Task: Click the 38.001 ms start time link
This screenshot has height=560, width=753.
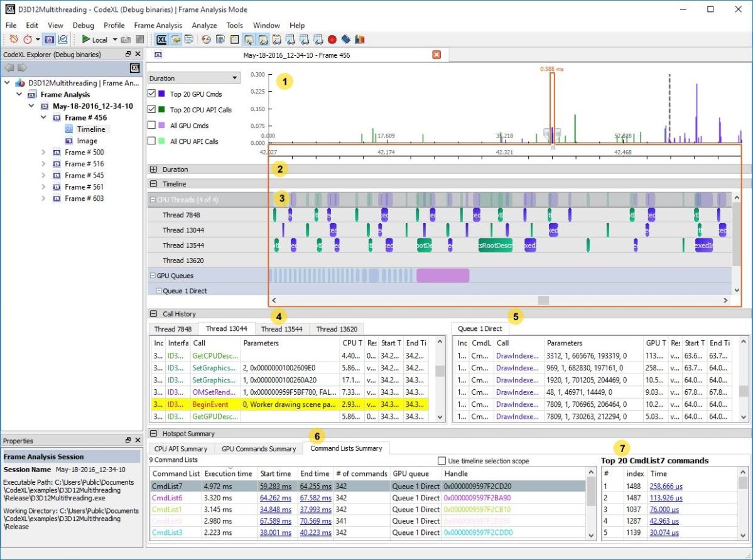Action: 275,532
